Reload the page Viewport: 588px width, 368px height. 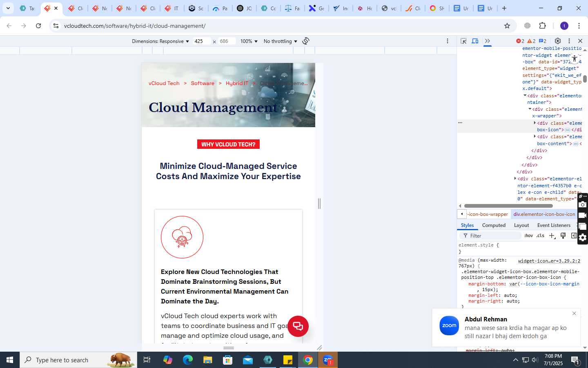38,26
